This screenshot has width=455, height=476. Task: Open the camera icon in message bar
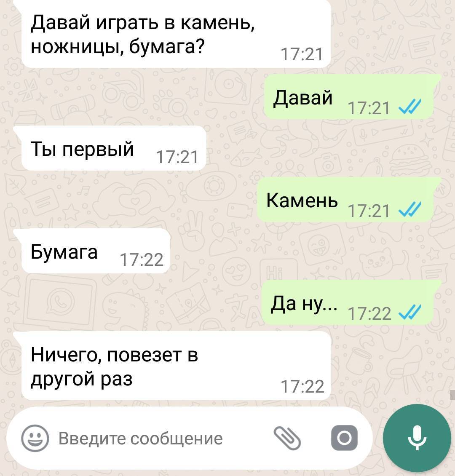pos(344,438)
